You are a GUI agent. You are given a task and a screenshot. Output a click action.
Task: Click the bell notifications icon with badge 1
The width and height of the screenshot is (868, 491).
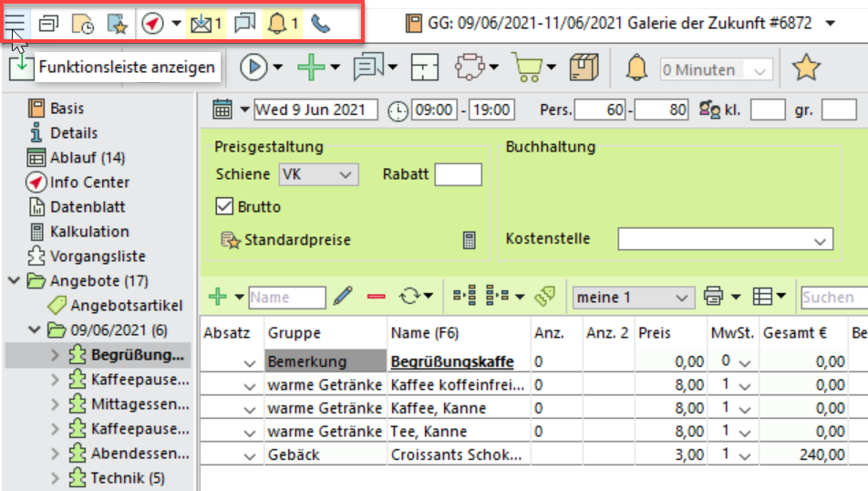[280, 23]
